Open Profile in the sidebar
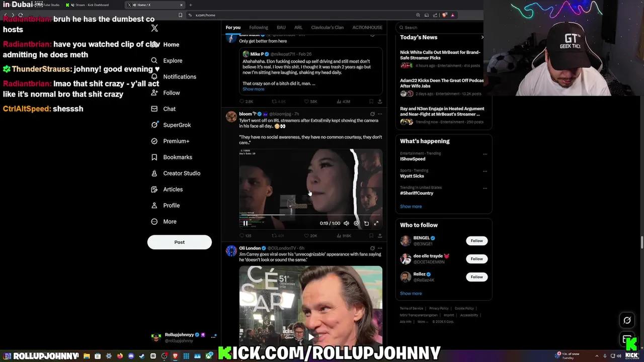644x362 pixels. point(166,206)
